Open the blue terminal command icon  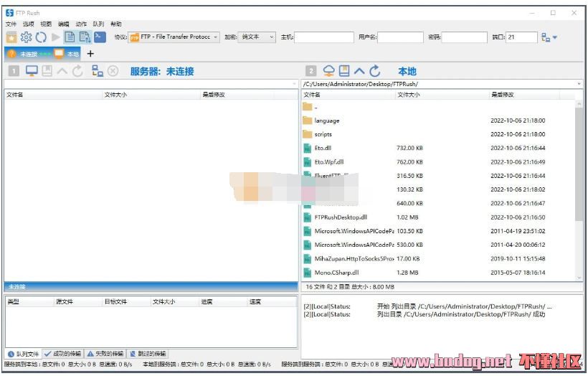tap(100, 37)
